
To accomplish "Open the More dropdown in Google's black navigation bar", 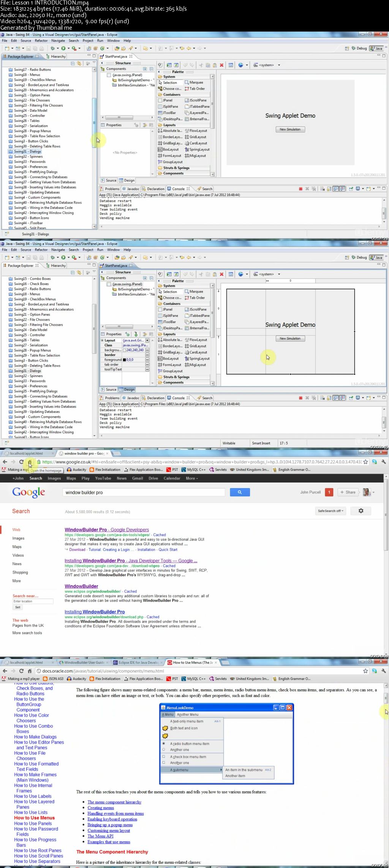I will [x=192, y=478].
